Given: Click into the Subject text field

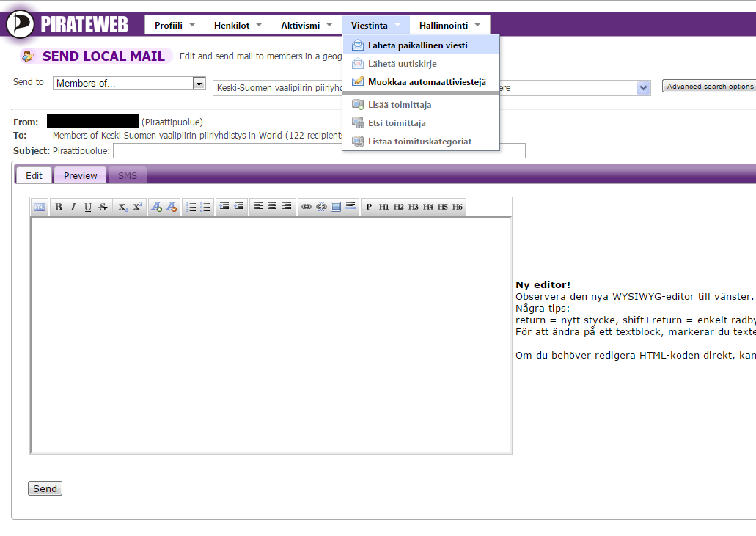Looking at the screenshot, I should coord(319,151).
